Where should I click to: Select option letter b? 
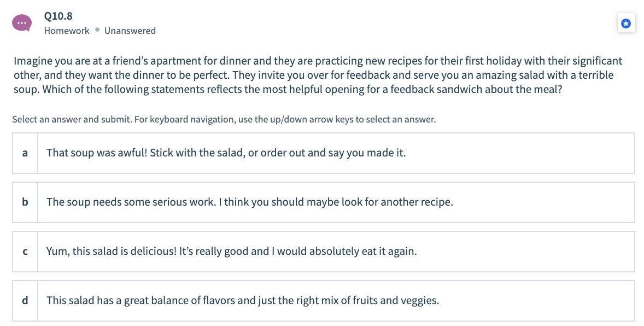tap(25, 202)
